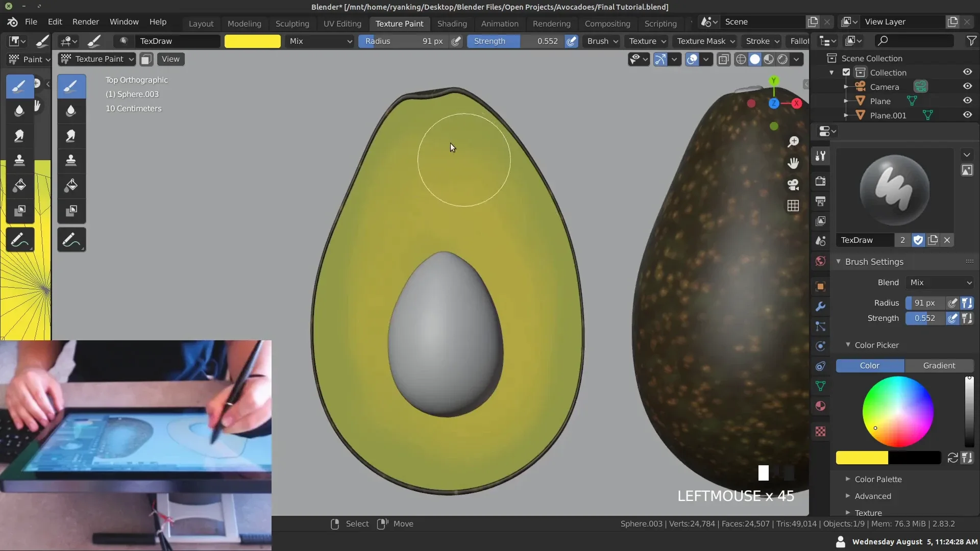
Task: Open the World properties globe tab
Action: pos(820,261)
